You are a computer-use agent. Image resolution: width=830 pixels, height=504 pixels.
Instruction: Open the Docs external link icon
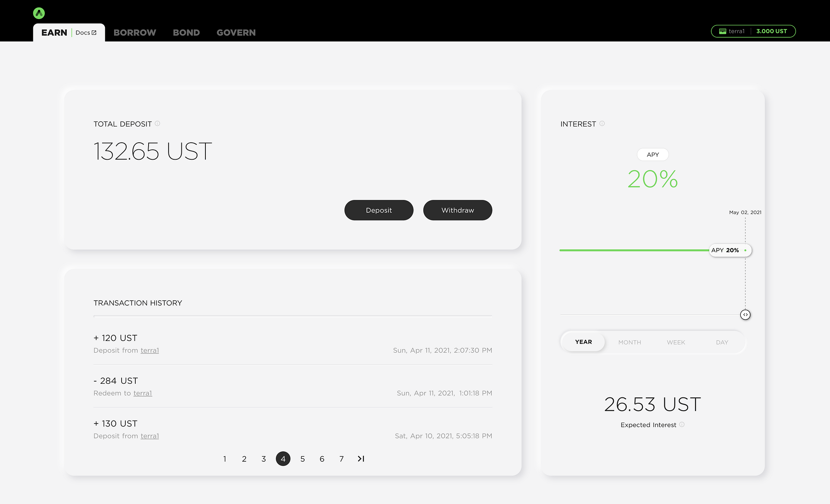[94, 33]
